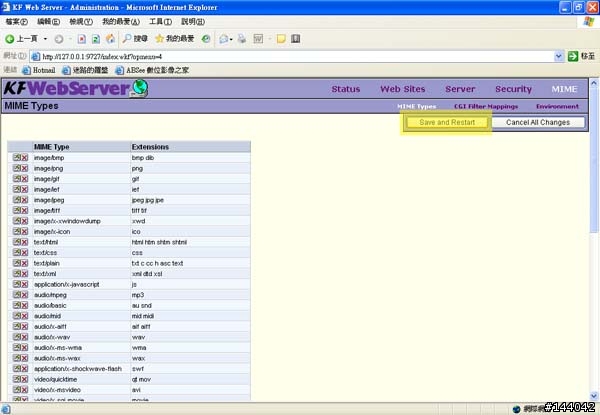The image size is (600, 415).
Task: Expand the address bar URL dropdown
Action: click(x=559, y=57)
